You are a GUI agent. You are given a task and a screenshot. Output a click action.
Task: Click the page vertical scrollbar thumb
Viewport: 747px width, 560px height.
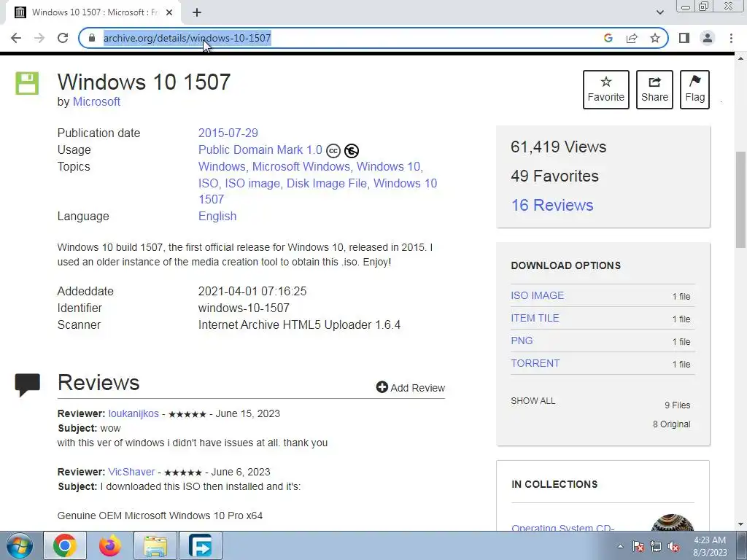pos(741,200)
